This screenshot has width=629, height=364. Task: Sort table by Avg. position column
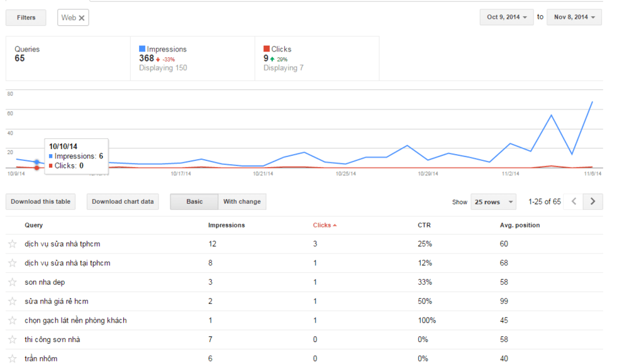point(520,225)
